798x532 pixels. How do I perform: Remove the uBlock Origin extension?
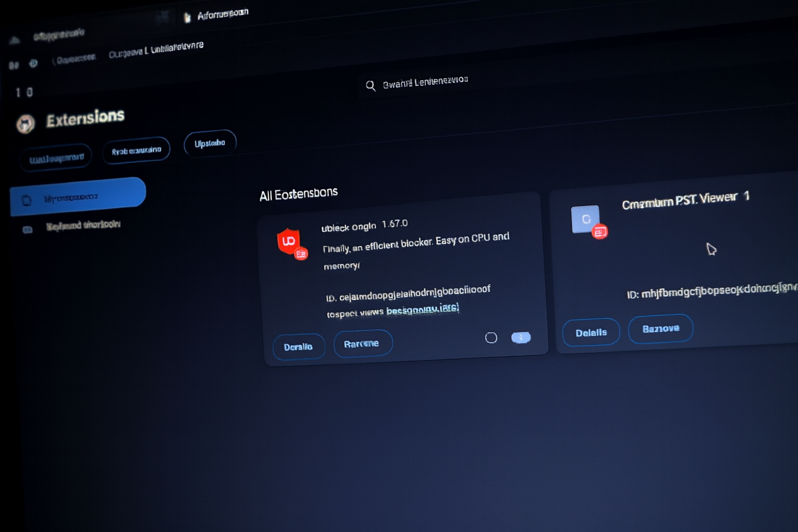click(x=362, y=343)
